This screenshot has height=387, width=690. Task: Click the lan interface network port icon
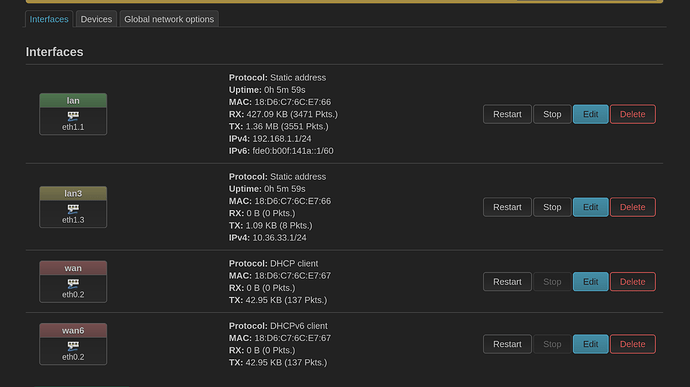(73, 116)
